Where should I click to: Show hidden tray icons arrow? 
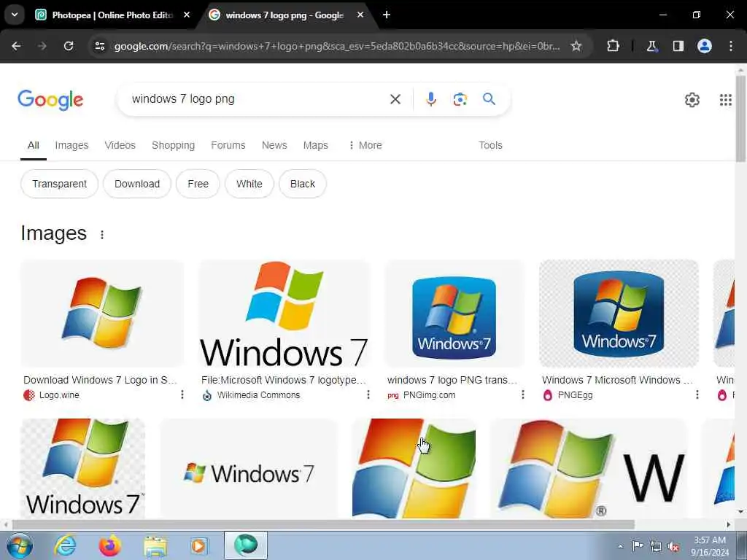(620, 546)
